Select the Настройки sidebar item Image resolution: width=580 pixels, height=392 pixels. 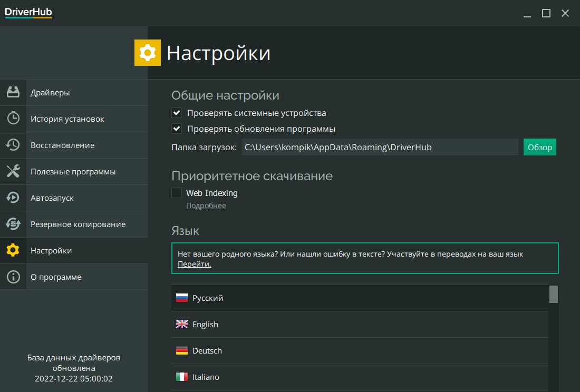pos(74,250)
